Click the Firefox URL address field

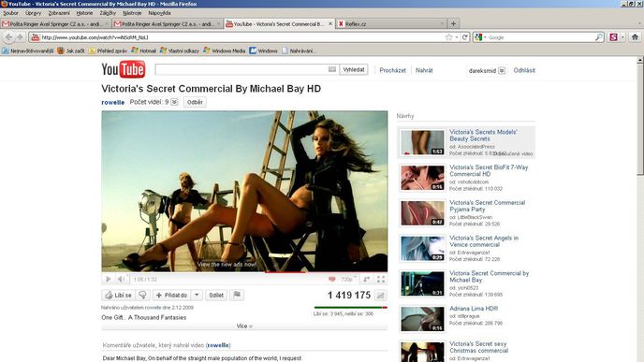click(242, 37)
